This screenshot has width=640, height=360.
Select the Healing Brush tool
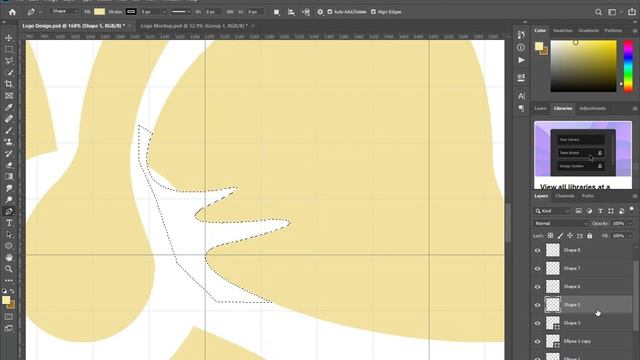(x=9, y=119)
